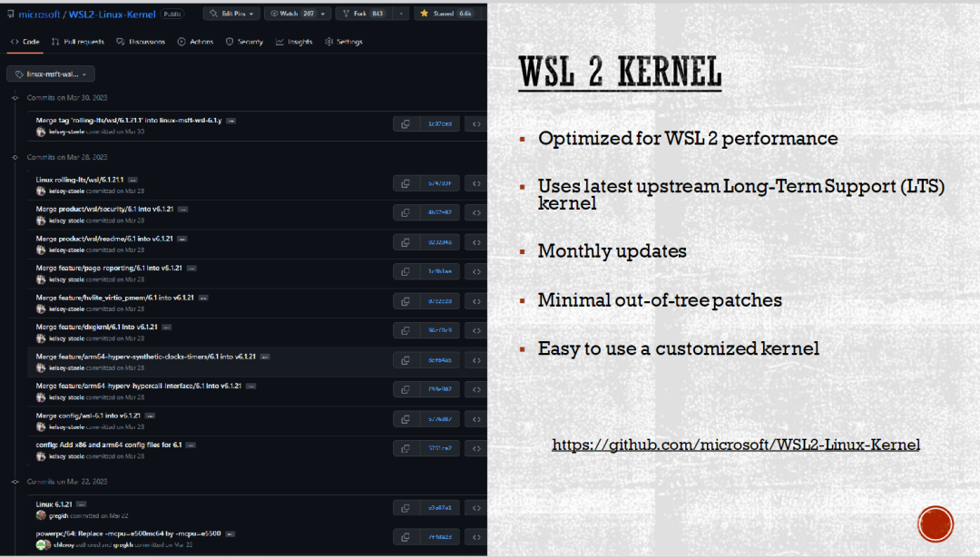
Task: Browse repository at 'Merge feature/dxgkrnl/6.1' commit
Action: (x=476, y=330)
